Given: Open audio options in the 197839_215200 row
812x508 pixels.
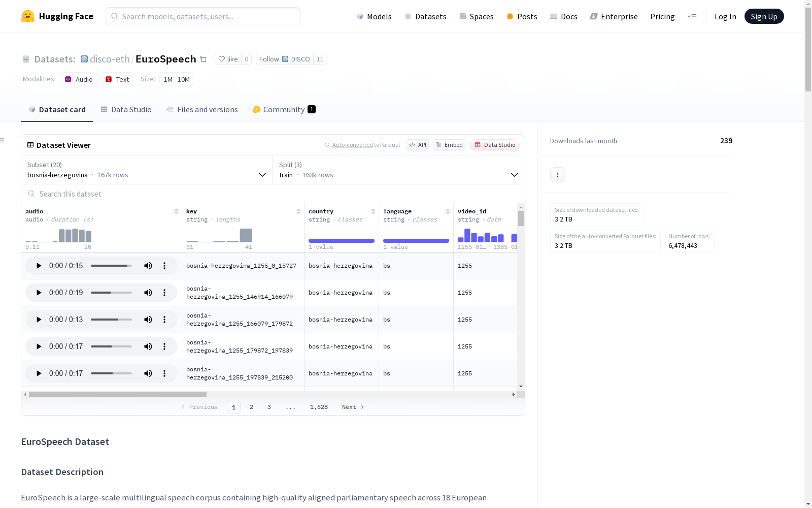Looking at the screenshot, I should (164, 373).
